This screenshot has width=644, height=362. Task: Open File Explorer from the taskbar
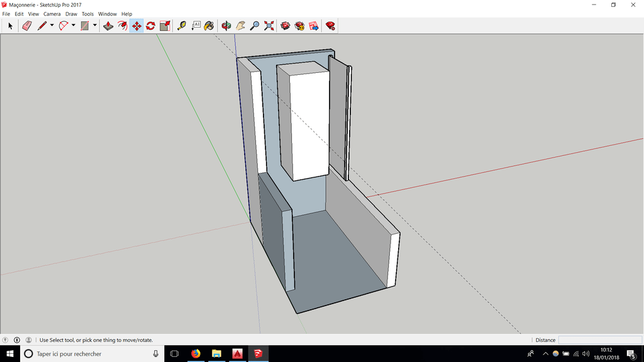[x=216, y=354]
